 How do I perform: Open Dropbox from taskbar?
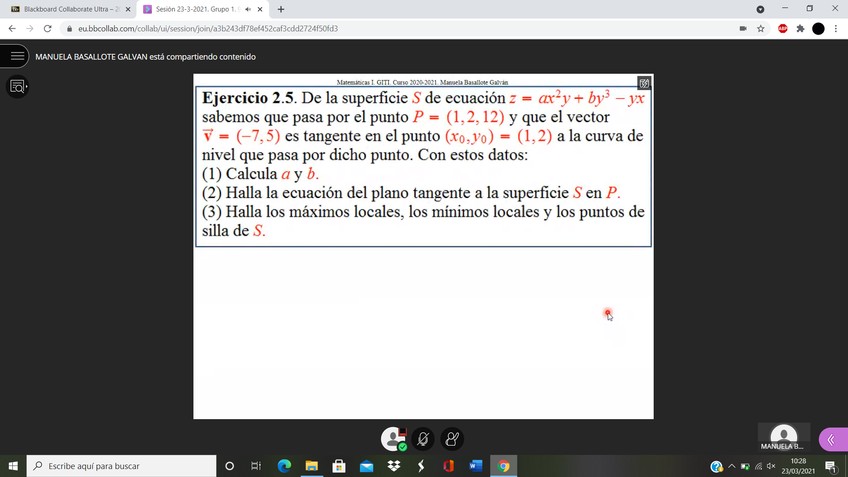coord(394,466)
